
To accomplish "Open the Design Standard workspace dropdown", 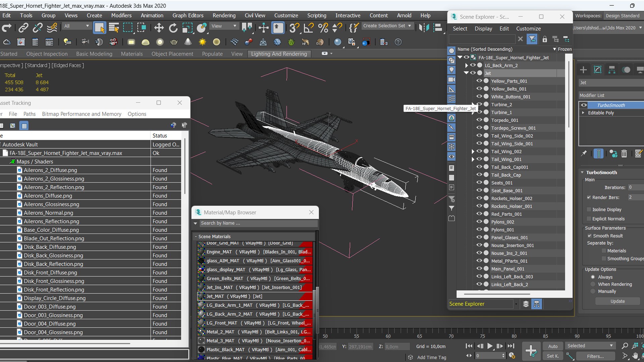I will [623, 16].
